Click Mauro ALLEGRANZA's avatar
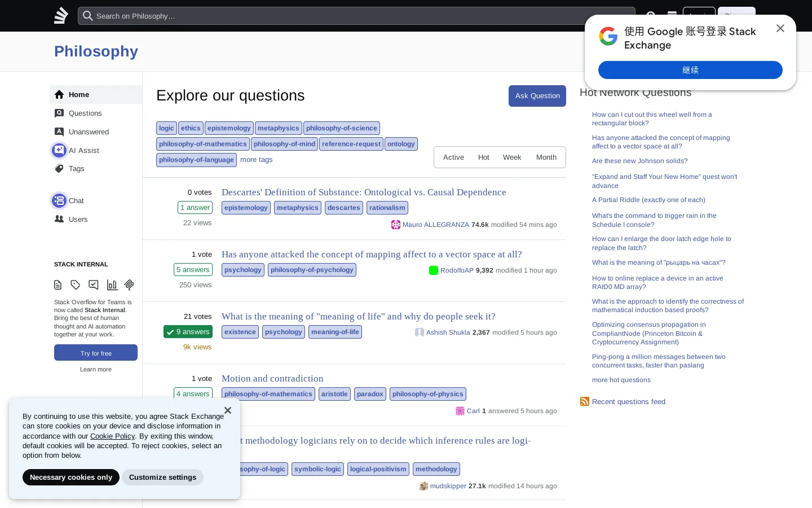The image size is (812, 508). [x=396, y=225]
